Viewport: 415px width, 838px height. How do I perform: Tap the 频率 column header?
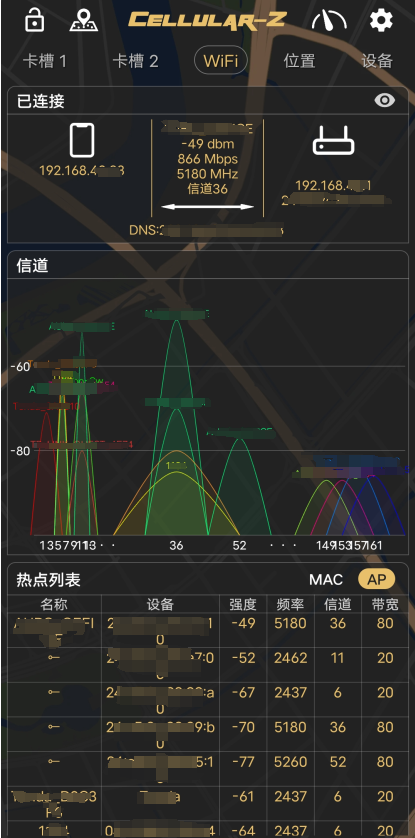tap(291, 604)
